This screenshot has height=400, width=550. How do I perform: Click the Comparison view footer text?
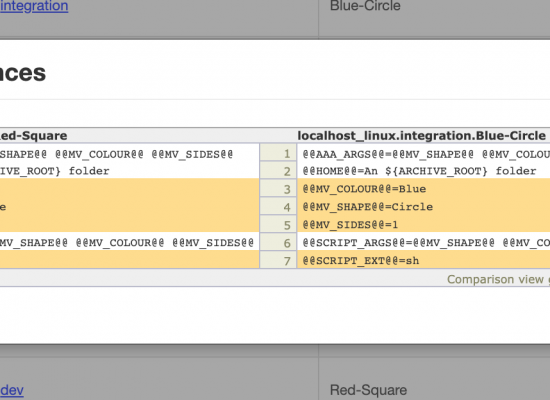tap(498, 279)
